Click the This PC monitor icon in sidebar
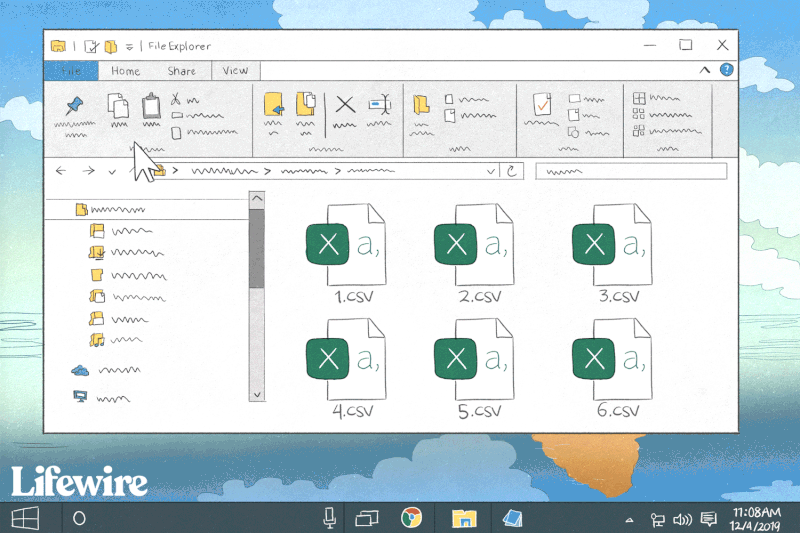This screenshot has height=533, width=800. tap(80, 396)
